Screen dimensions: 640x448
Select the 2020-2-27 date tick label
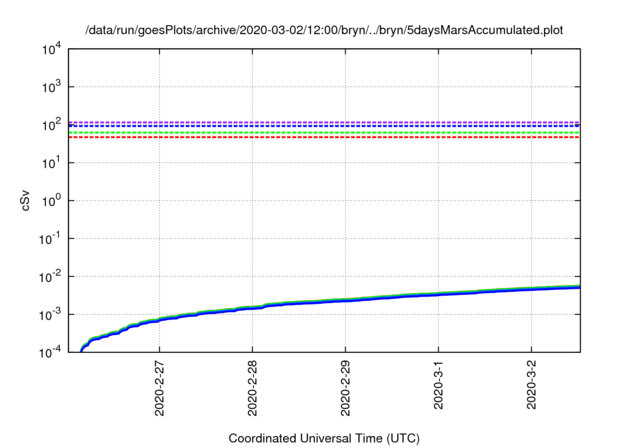(159, 388)
